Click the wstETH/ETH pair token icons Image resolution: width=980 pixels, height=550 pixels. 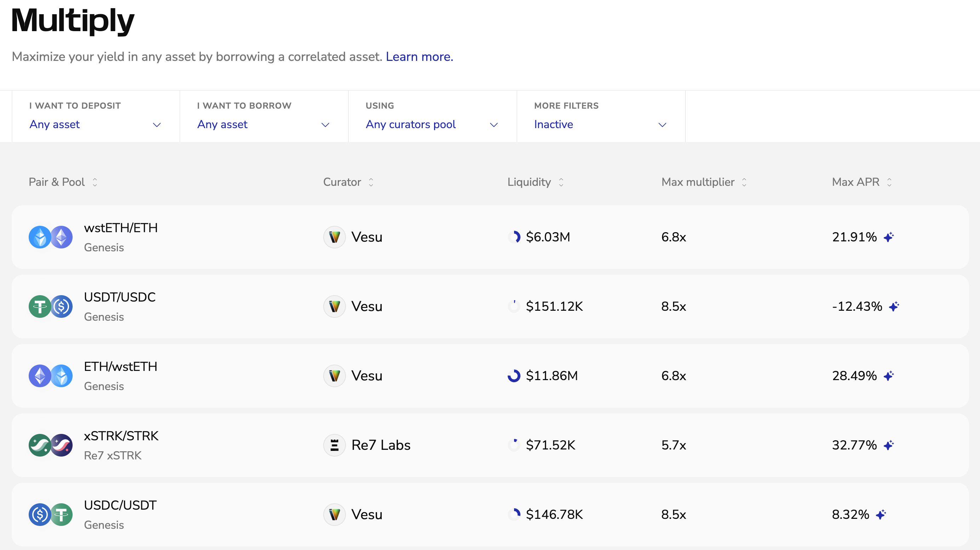click(x=51, y=237)
